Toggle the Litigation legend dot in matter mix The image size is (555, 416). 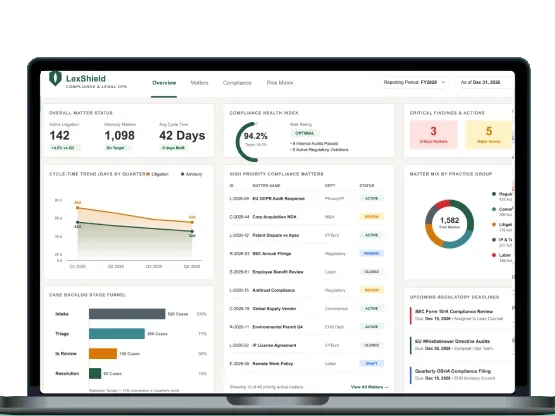coord(494,224)
